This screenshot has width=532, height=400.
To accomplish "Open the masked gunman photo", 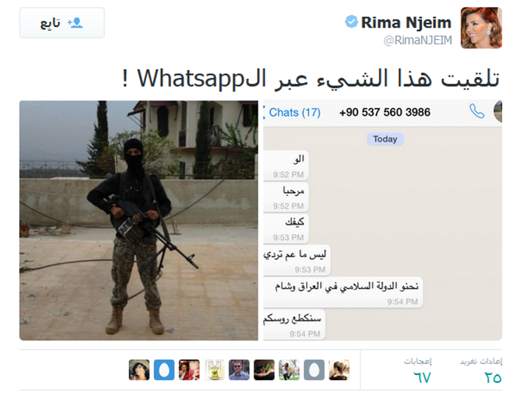I will (139, 220).
